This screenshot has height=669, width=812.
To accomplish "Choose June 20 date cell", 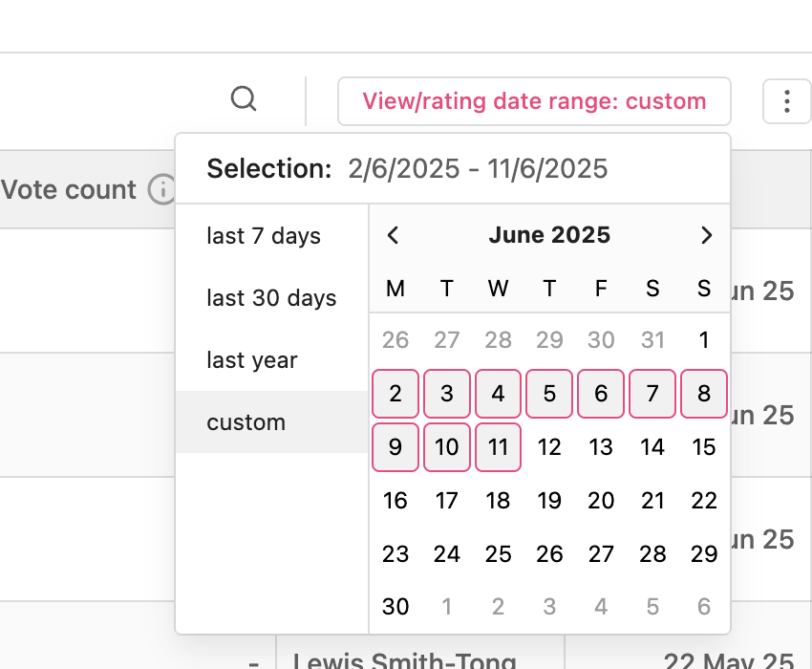I will 601,501.
